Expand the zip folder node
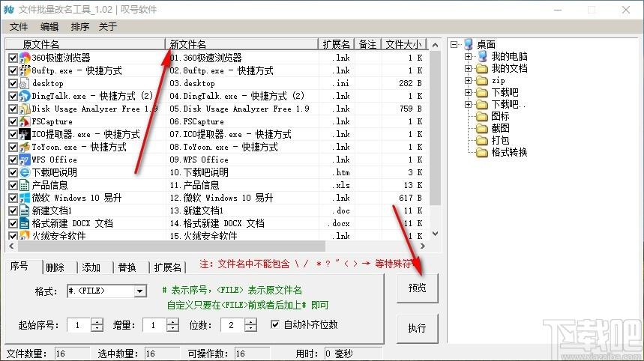 (469, 80)
